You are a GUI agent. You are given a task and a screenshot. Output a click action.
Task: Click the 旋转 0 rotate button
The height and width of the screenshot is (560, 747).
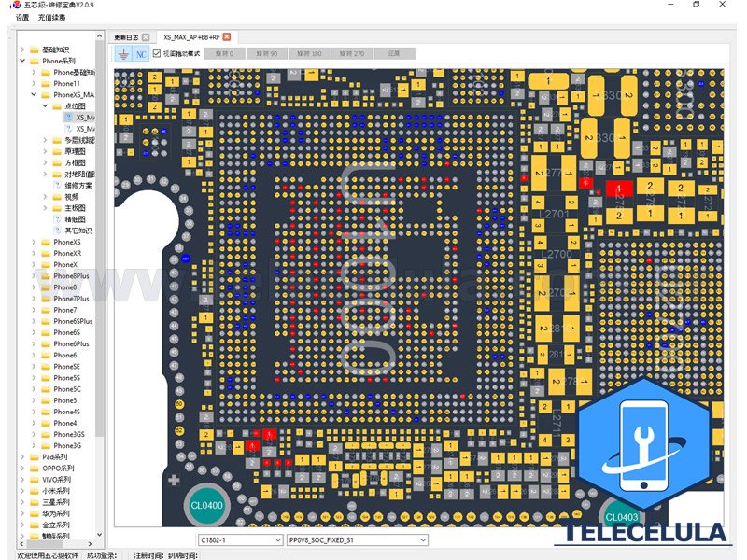225,54
